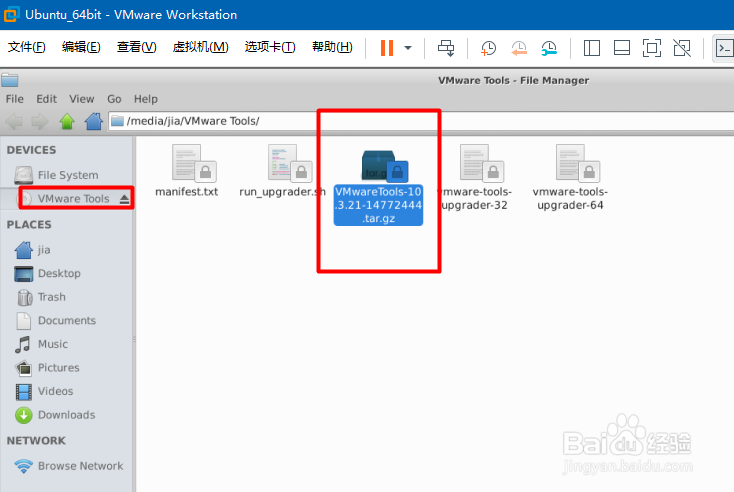Click Browse Network in sidebar

[67, 466]
